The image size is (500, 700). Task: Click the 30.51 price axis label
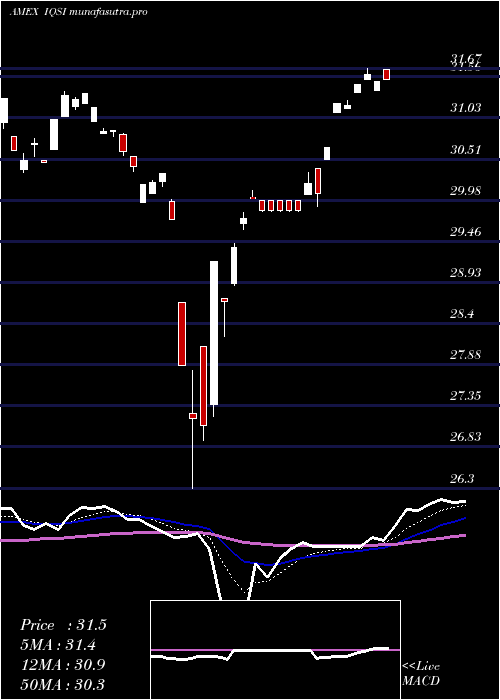pyautogui.click(x=466, y=150)
